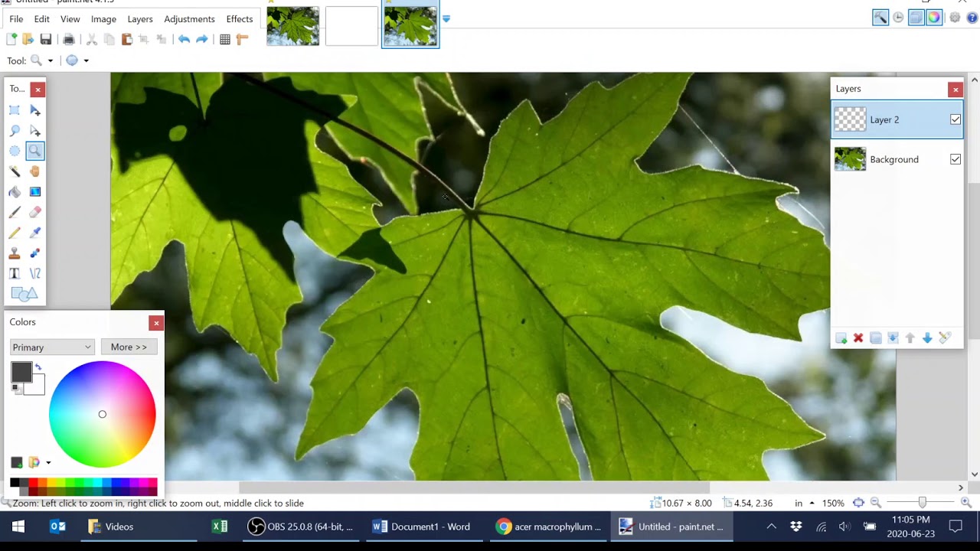Show hidden system tray icons

(771, 527)
